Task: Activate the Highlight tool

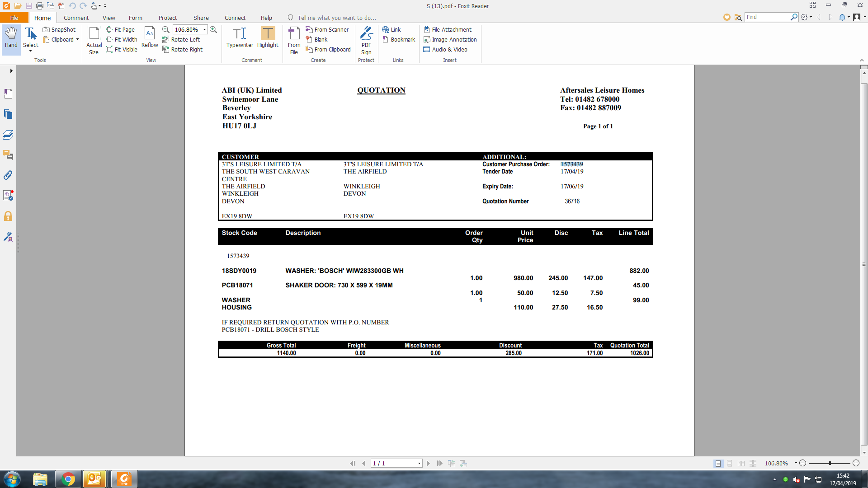Action: (268, 38)
